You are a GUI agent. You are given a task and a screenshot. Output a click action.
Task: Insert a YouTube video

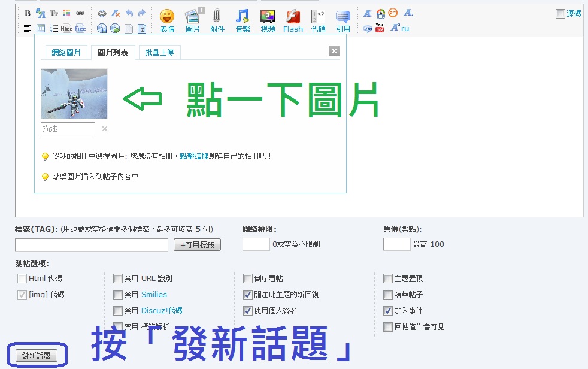(x=380, y=28)
